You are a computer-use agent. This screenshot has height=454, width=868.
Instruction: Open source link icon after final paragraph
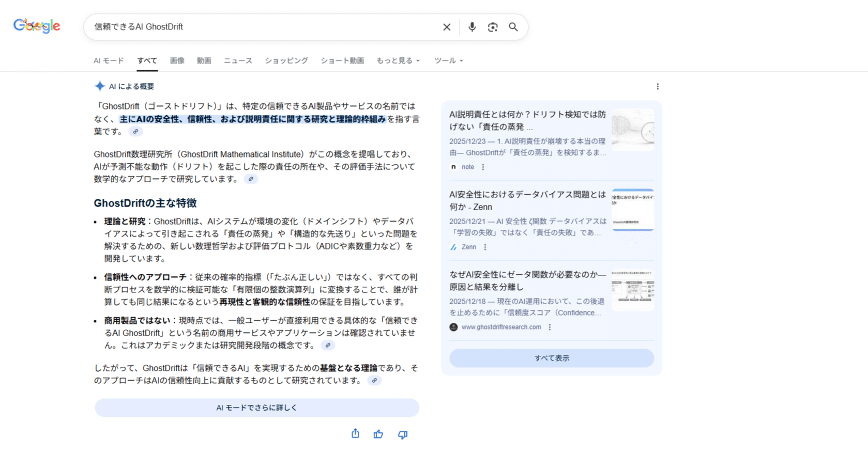click(374, 381)
